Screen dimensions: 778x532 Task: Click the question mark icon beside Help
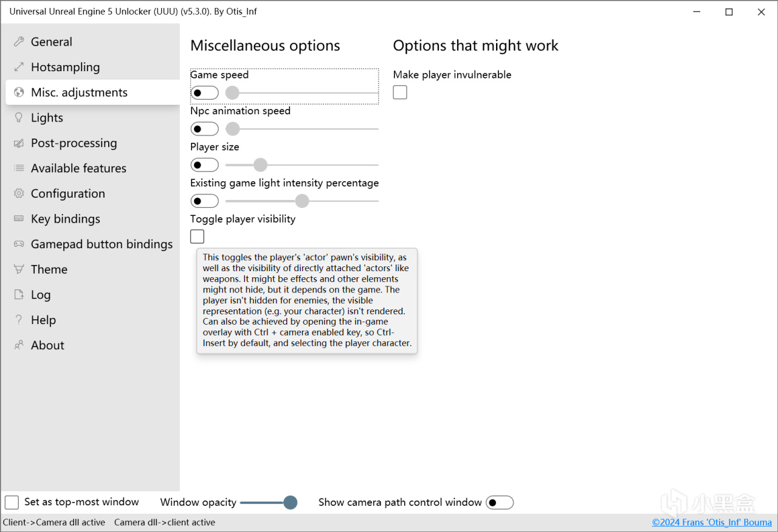coord(19,320)
